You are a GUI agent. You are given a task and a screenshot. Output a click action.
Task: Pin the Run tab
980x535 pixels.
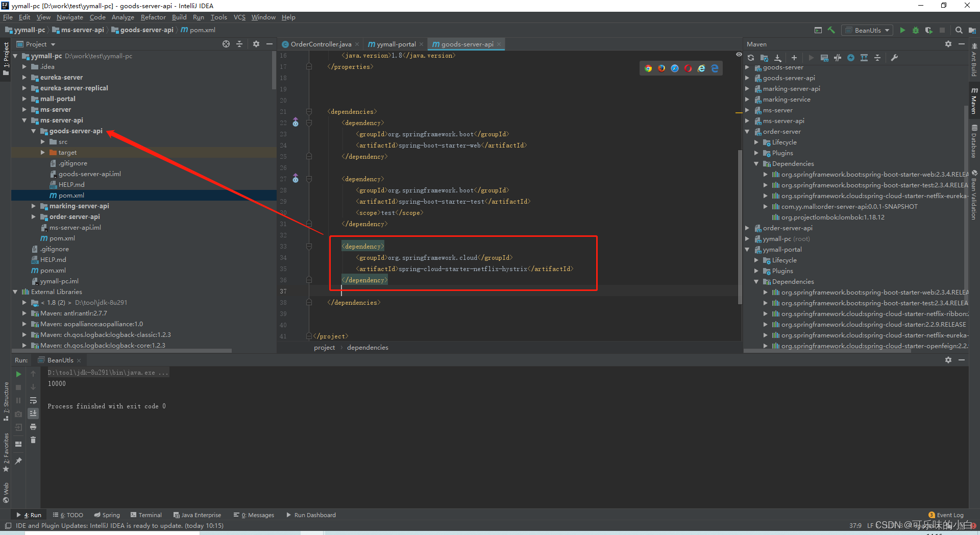pyautogui.click(x=18, y=461)
